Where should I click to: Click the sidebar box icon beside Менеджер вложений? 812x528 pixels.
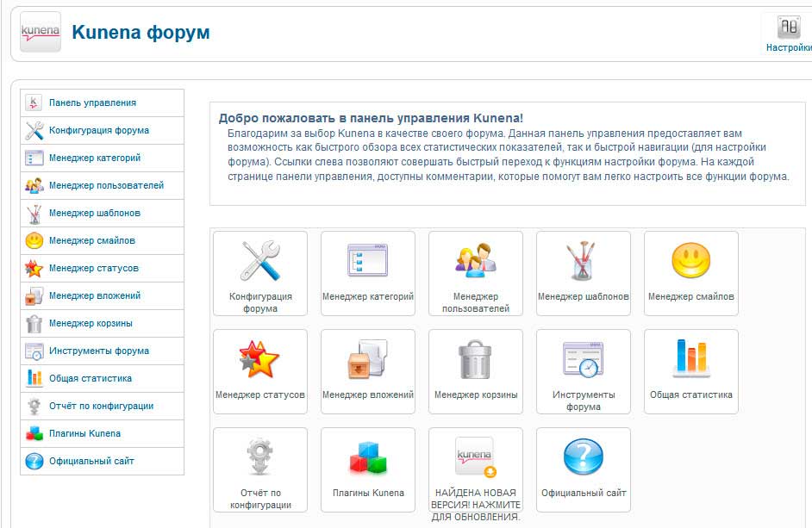(x=34, y=295)
